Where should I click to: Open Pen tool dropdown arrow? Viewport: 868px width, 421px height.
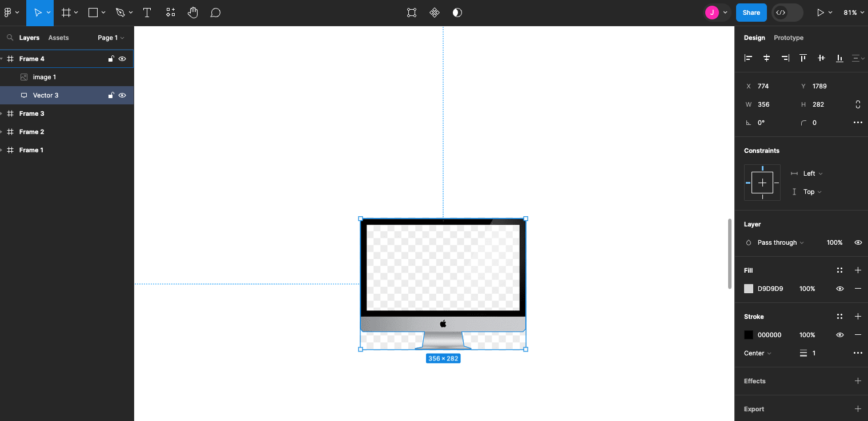point(131,13)
